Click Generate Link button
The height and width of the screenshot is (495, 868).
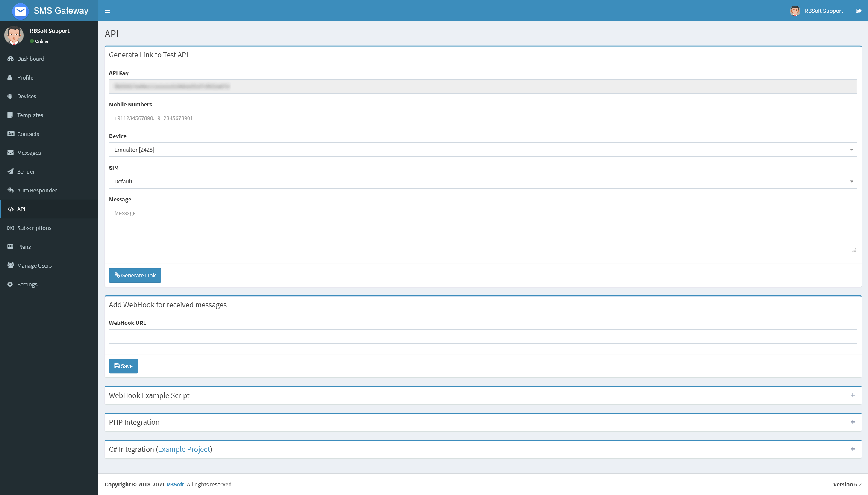pyautogui.click(x=135, y=275)
